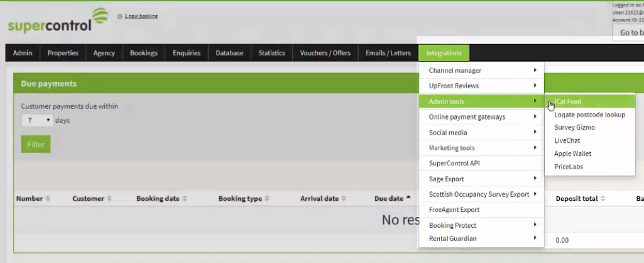Select Loqate postcode lookup
The image size is (644, 263).
590,115
